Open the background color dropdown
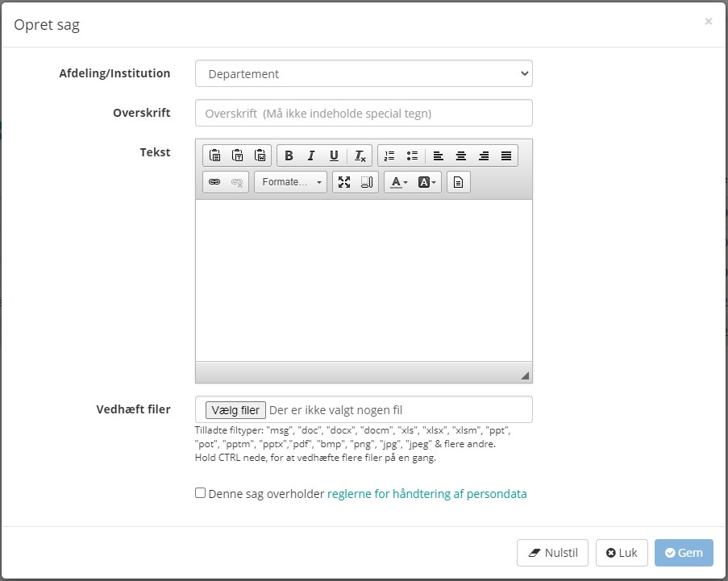 coord(427,182)
